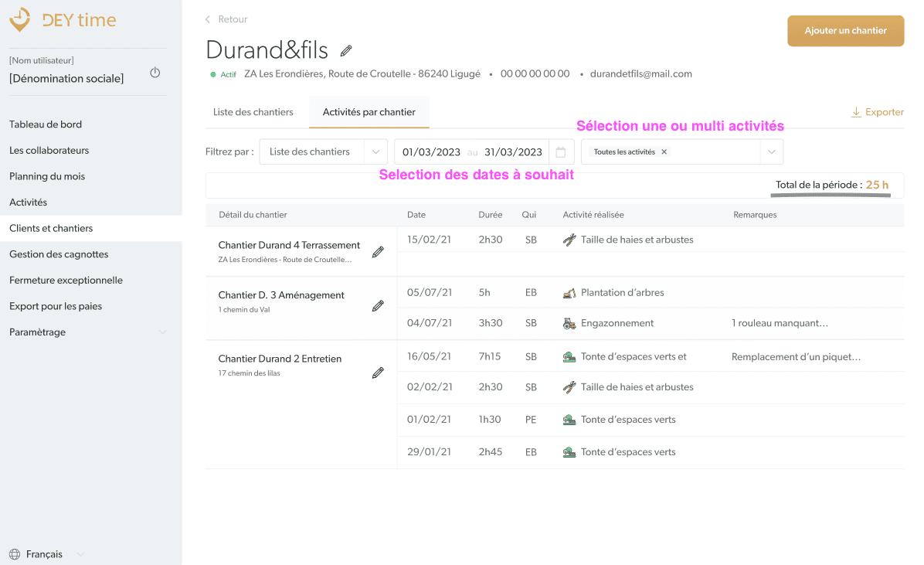
Task: Click the Plantation d'arbres activity icon
Action: [x=569, y=293]
